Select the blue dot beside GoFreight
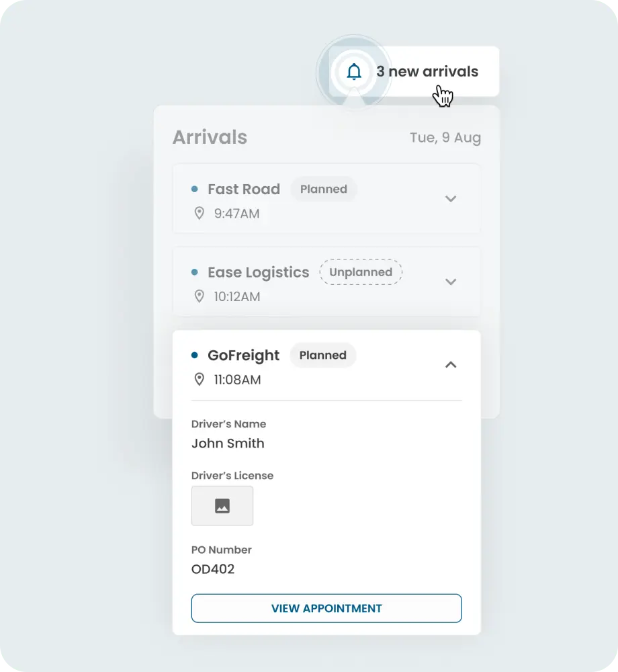Viewport: 618px width, 672px height. coord(196,355)
